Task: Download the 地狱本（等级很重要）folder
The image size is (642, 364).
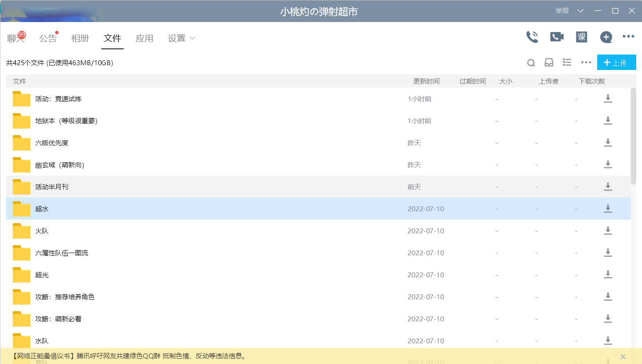Action: (x=608, y=121)
